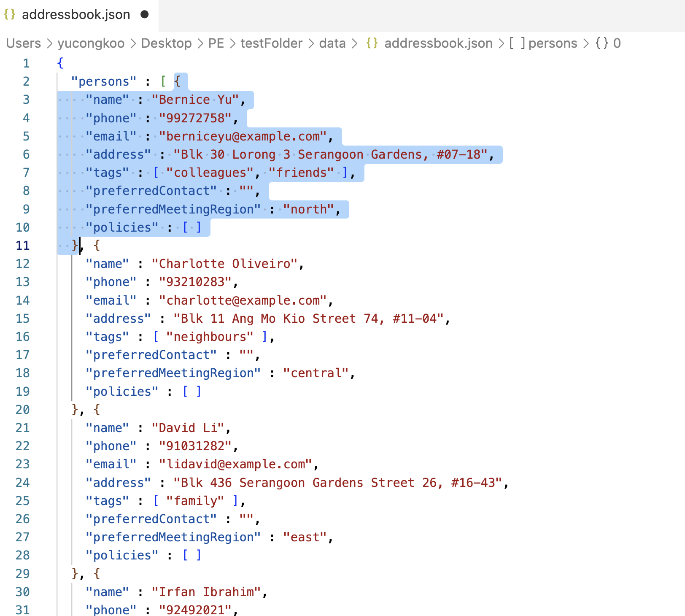Open the testFolder breadcrumb segment
This screenshot has height=616, width=685.
272,43
